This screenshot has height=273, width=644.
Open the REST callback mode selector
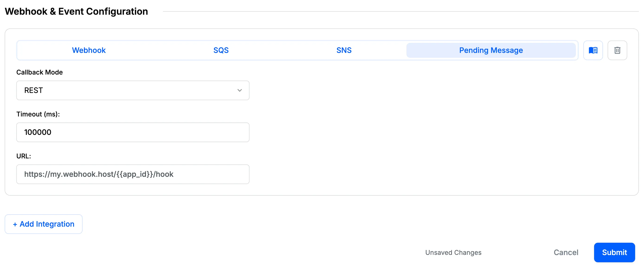(x=132, y=90)
